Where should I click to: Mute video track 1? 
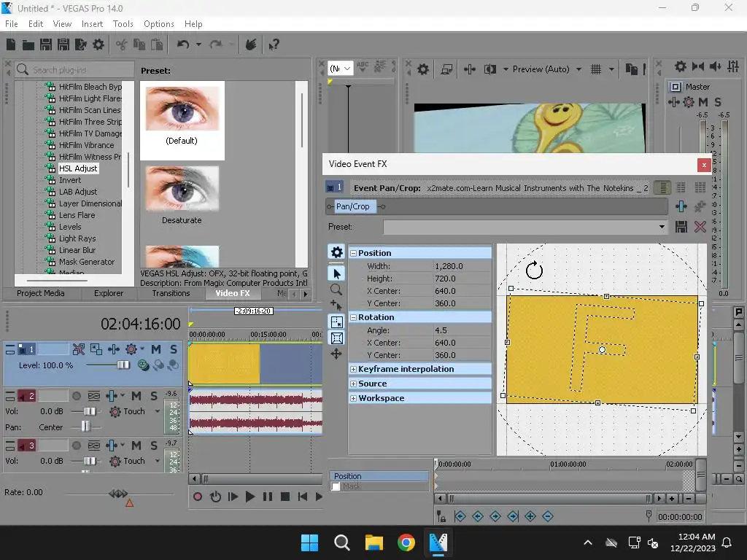[x=156, y=349]
